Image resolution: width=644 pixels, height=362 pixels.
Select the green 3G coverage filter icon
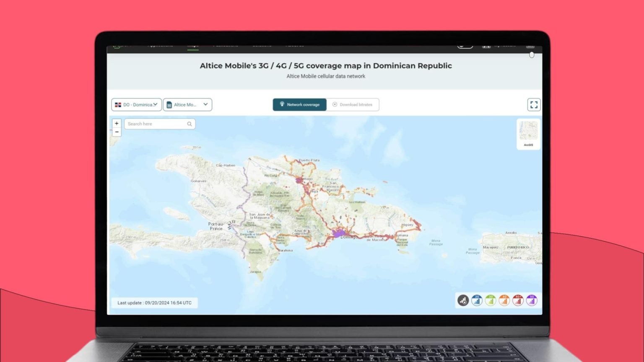pos(490,300)
